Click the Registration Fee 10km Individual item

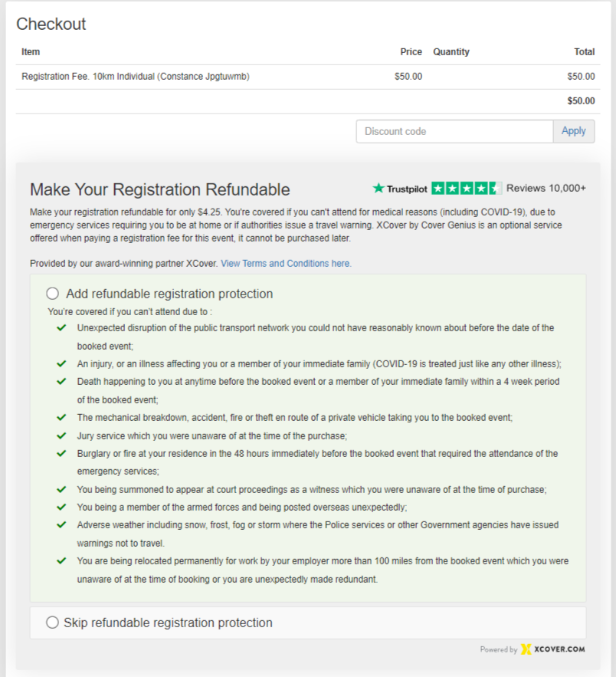(x=136, y=77)
